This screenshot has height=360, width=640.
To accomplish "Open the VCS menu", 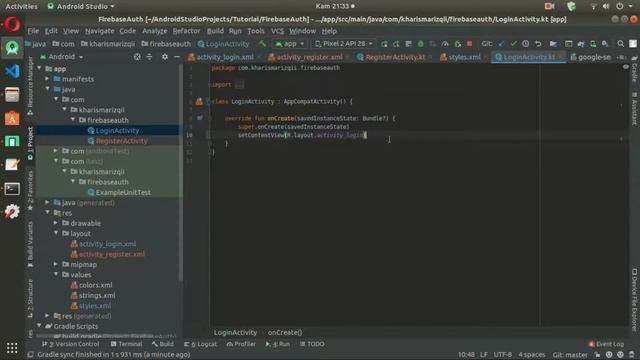I will [278, 31].
